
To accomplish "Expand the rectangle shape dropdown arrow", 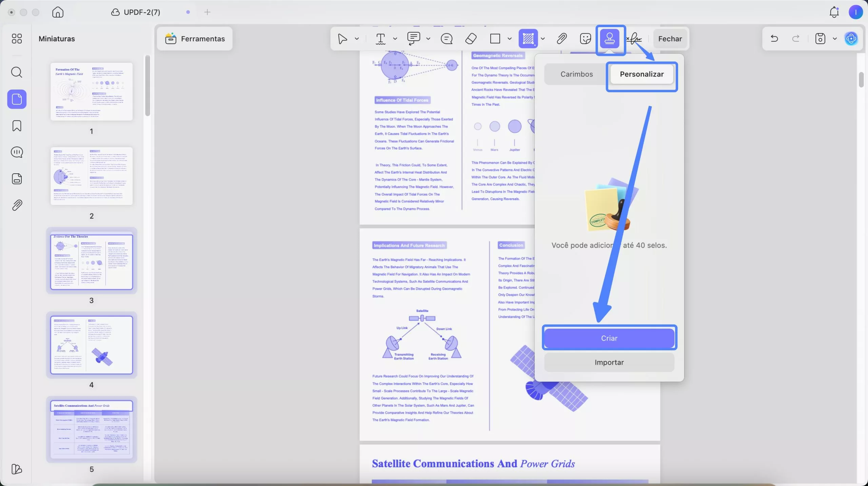I will pyautogui.click(x=509, y=39).
